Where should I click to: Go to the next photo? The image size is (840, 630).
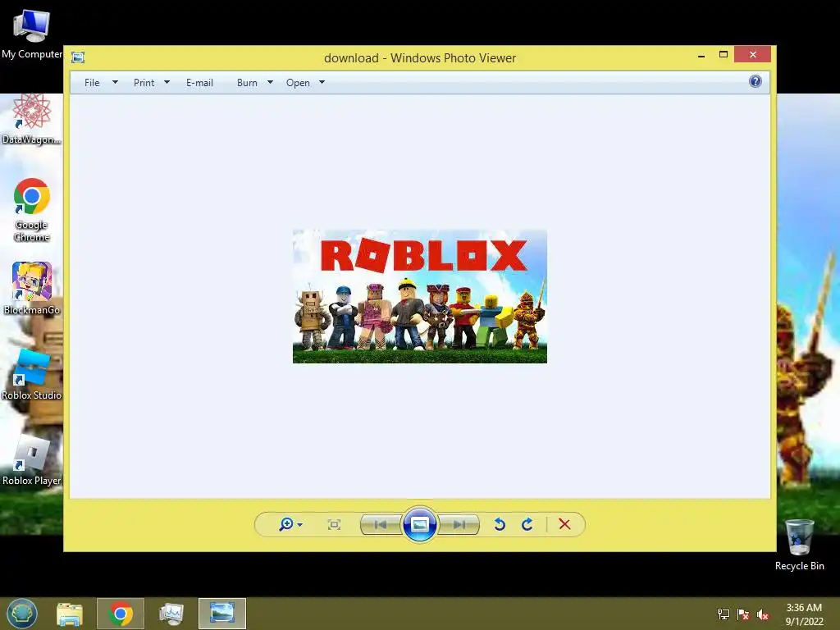[x=459, y=524]
